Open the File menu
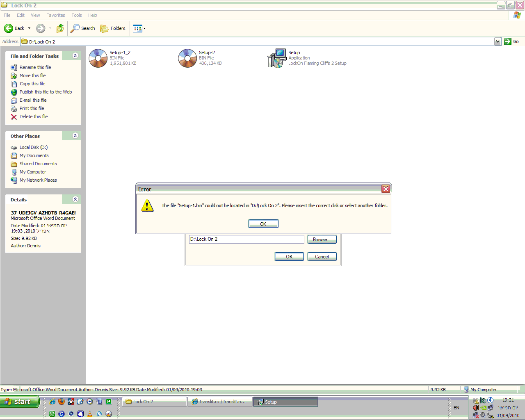 (7, 15)
